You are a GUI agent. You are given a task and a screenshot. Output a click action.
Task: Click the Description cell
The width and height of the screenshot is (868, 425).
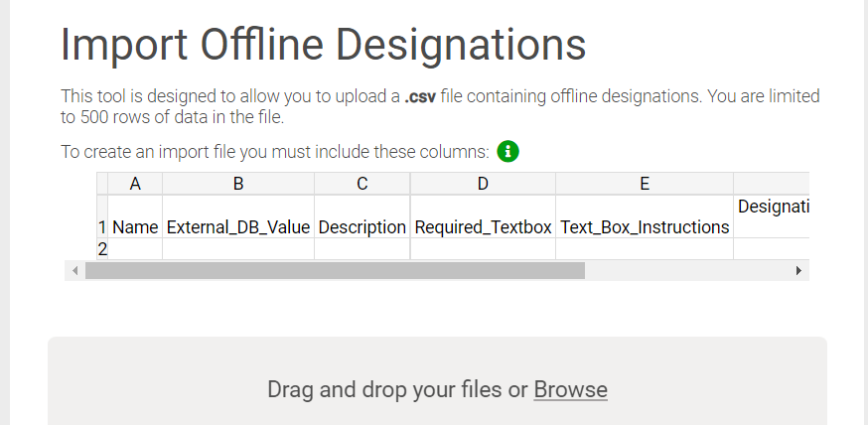click(362, 226)
